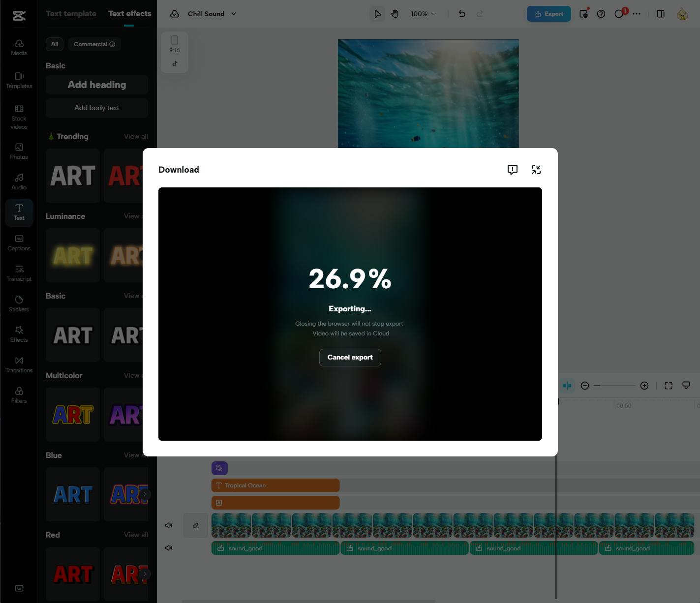700x603 pixels.
Task: Select the Text panel
Action: (x=19, y=212)
